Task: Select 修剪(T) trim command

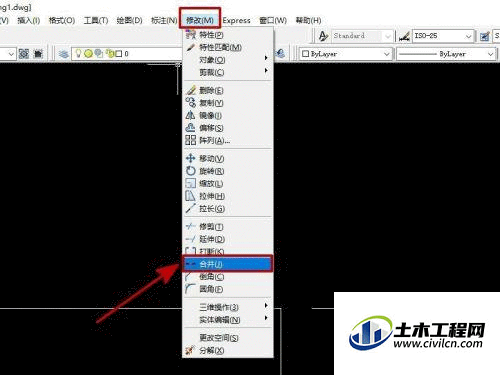Action: [228, 227]
